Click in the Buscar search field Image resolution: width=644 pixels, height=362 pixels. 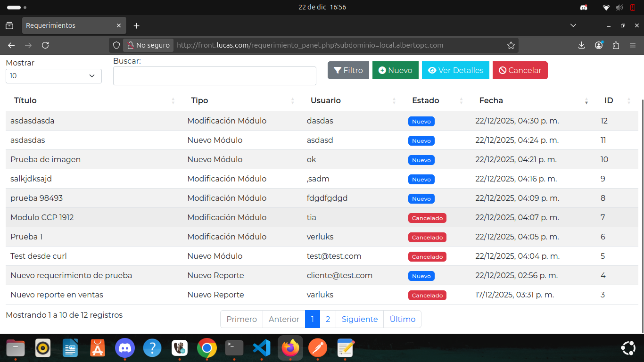click(215, 76)
